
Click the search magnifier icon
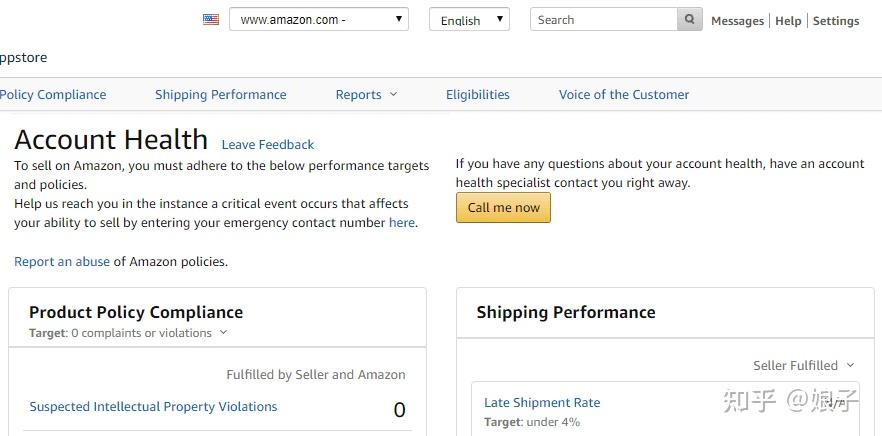pyautogui.click(x=690, y=19)
